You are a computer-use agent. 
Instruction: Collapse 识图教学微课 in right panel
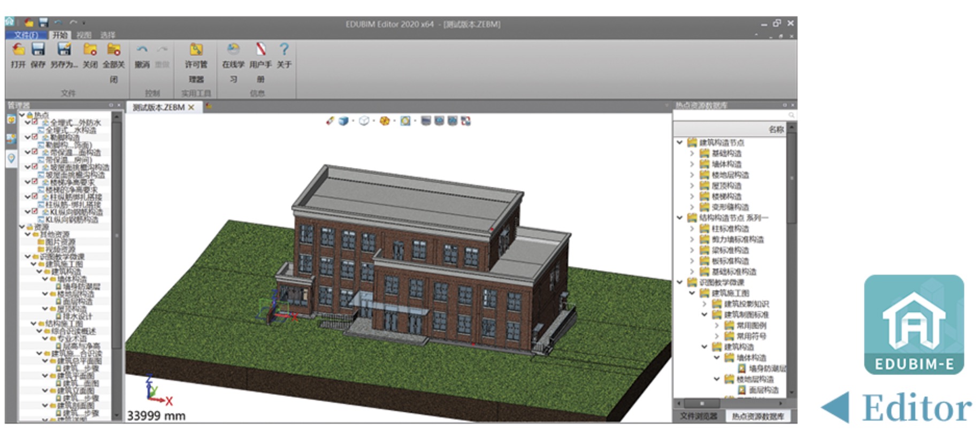(x=679, y=282)
